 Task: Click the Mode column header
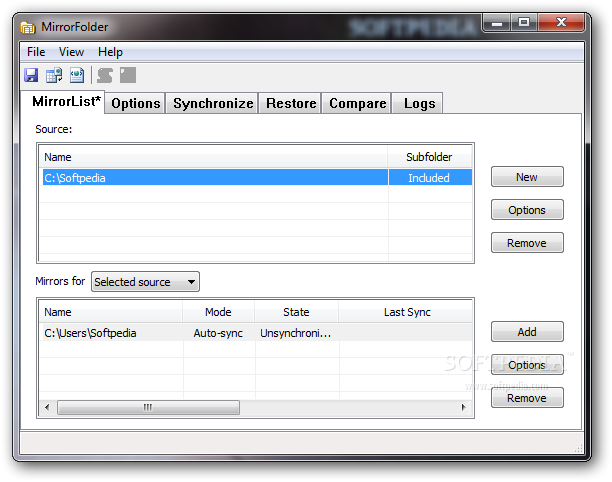(x=218, y=312)
